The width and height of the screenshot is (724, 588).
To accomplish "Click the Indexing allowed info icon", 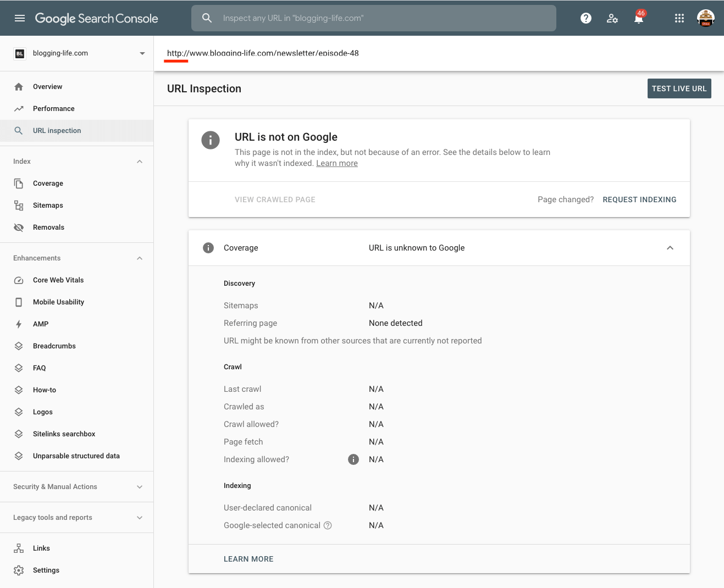I will [x=353, y=459].
